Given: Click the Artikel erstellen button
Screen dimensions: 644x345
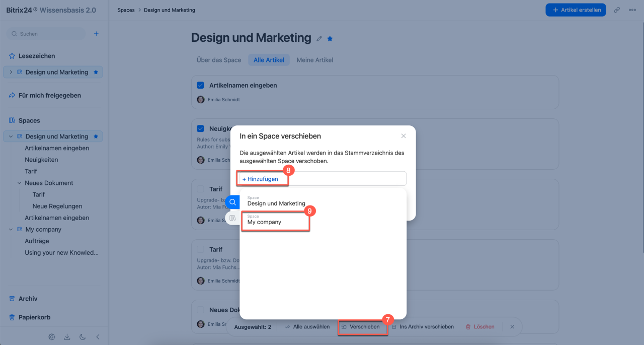Looking at the screenshot, I should [x=576, y=10].
